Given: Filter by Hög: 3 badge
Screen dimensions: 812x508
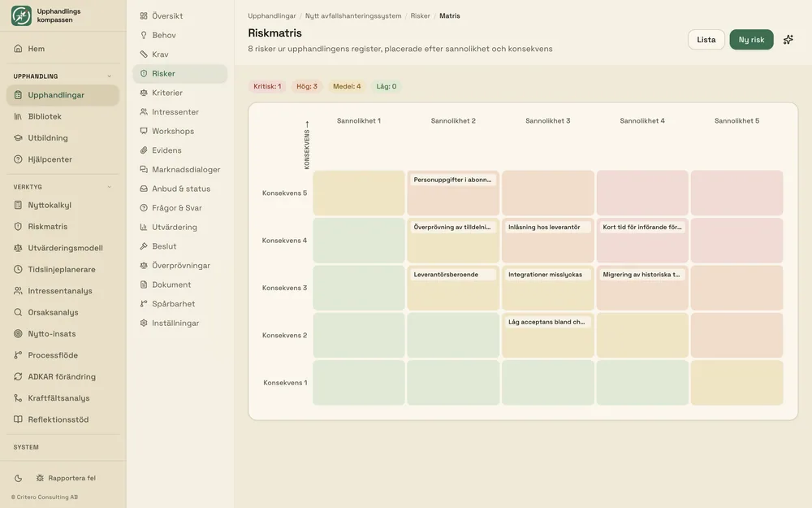Looking at the screenshot, I should [307, 87].
